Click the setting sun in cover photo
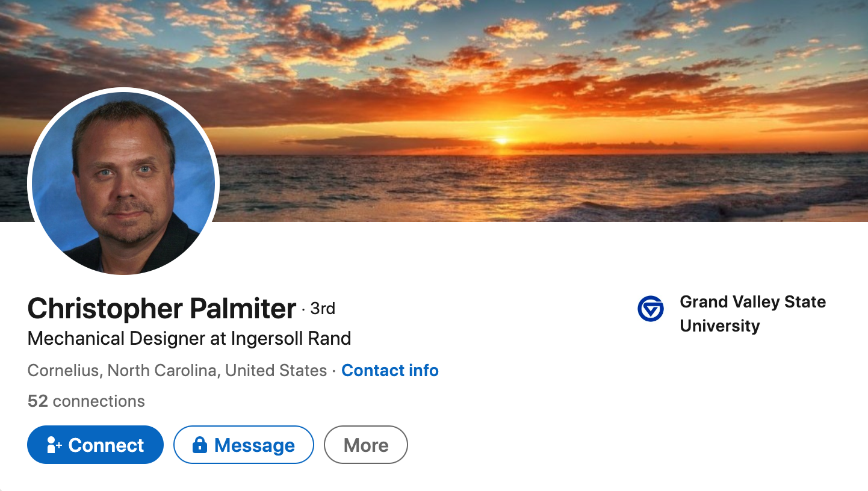The height and width of the screenshot is (491, 868). point(501,141)
